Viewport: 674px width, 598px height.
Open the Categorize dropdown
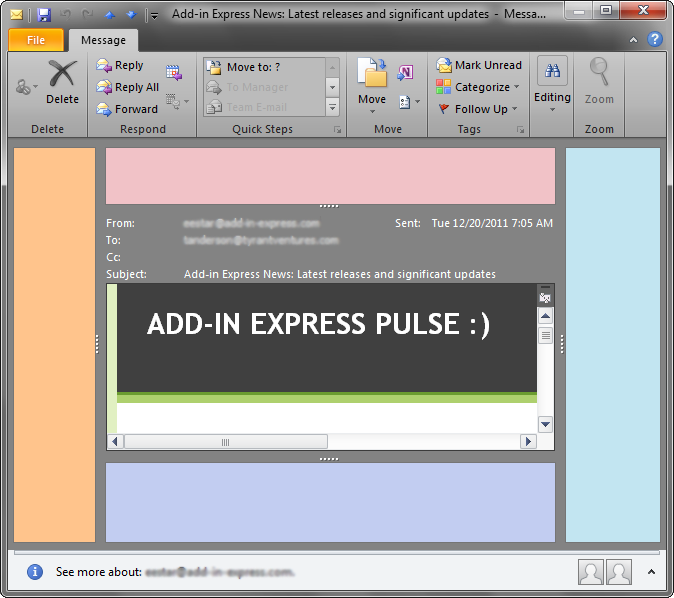[x=478, y=87]
